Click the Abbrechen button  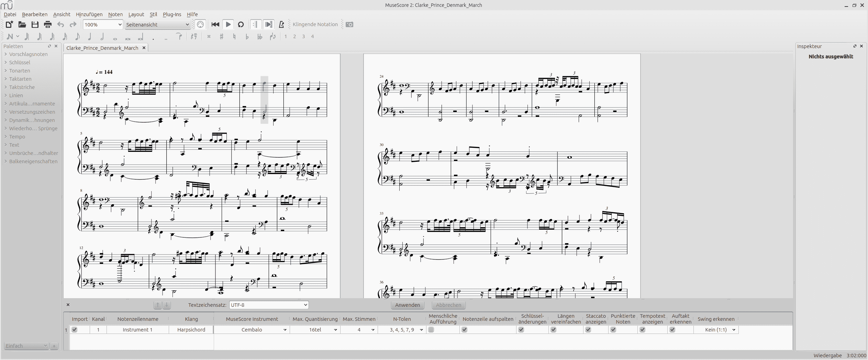pyautogui.click(x=448, y=305)
